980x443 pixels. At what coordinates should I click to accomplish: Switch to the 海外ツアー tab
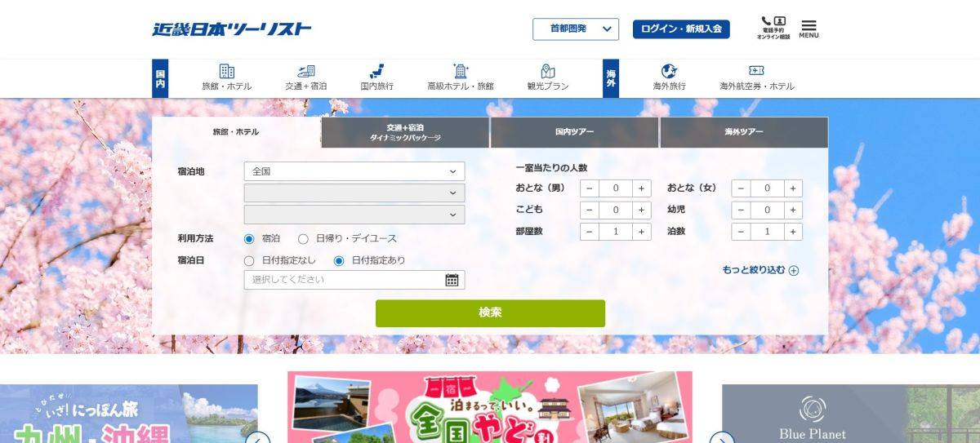point(744,132)
